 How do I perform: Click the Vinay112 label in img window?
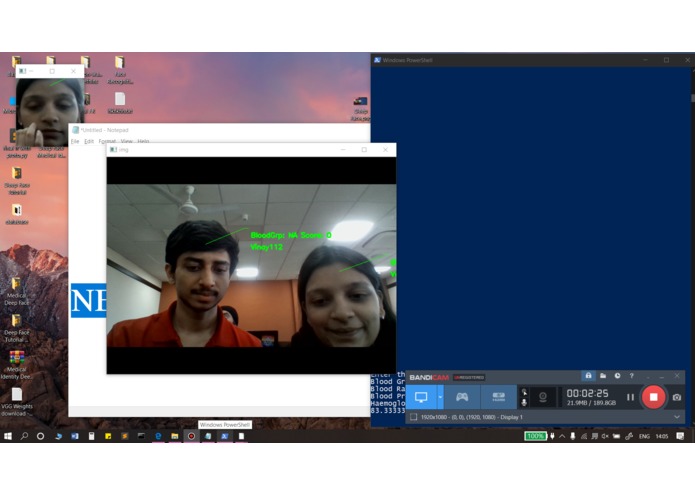[266, 247]
